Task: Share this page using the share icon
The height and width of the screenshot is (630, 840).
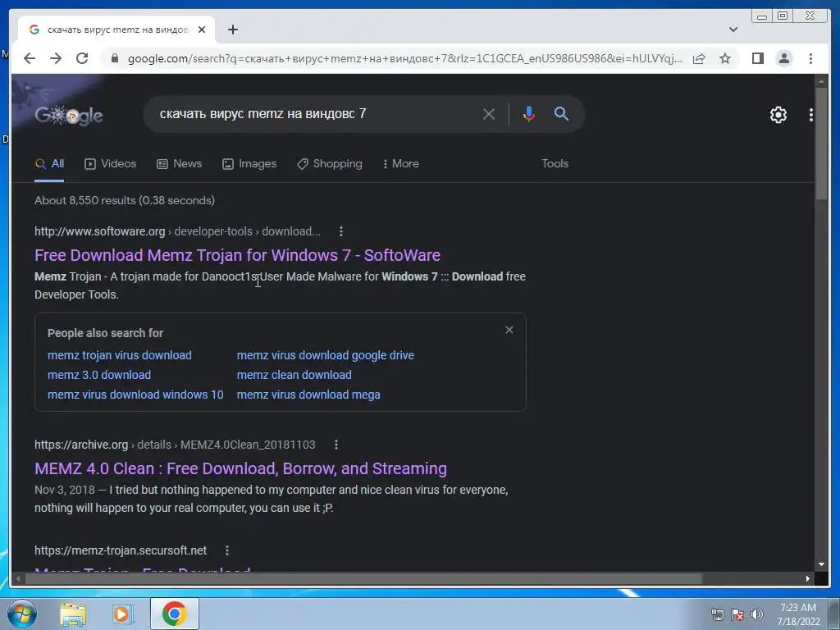Action: click(699, 58)
